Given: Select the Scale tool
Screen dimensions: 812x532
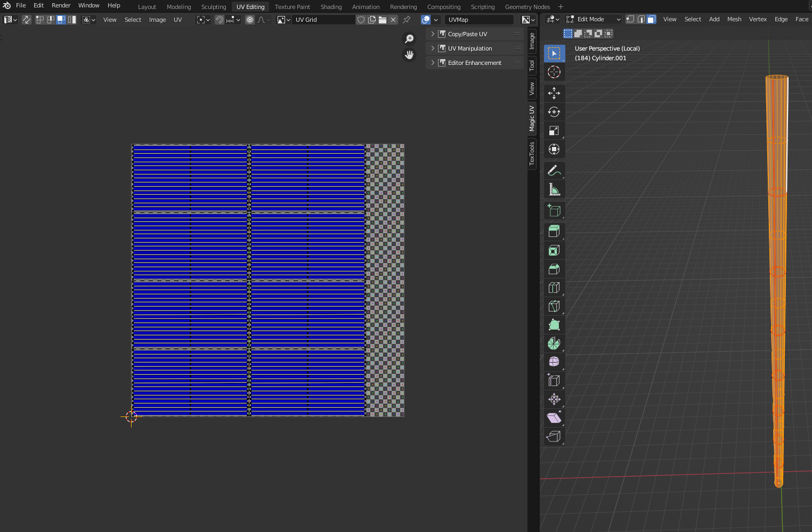Looking at the screenshot, I should point(554,130).
